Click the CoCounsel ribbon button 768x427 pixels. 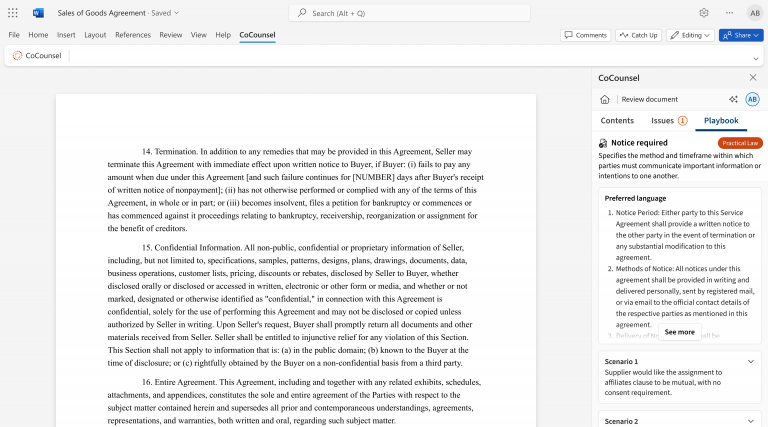[37, 56]
